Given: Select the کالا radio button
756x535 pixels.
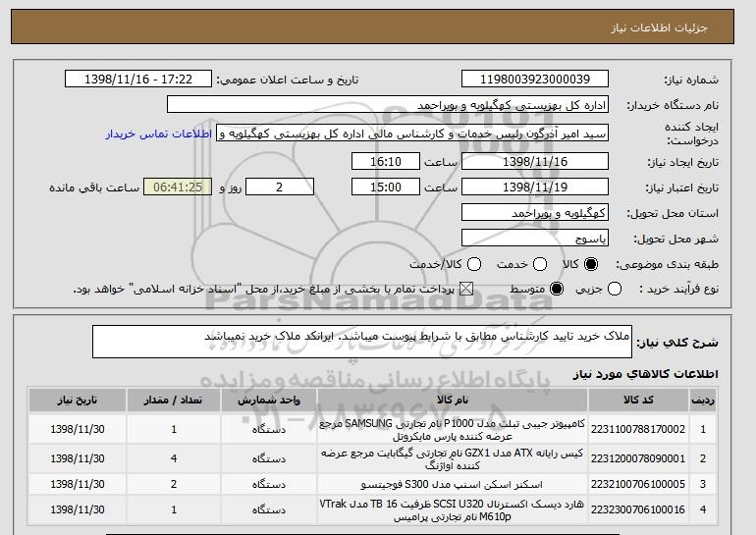Looking at the screenshot, I should [591, 264].
